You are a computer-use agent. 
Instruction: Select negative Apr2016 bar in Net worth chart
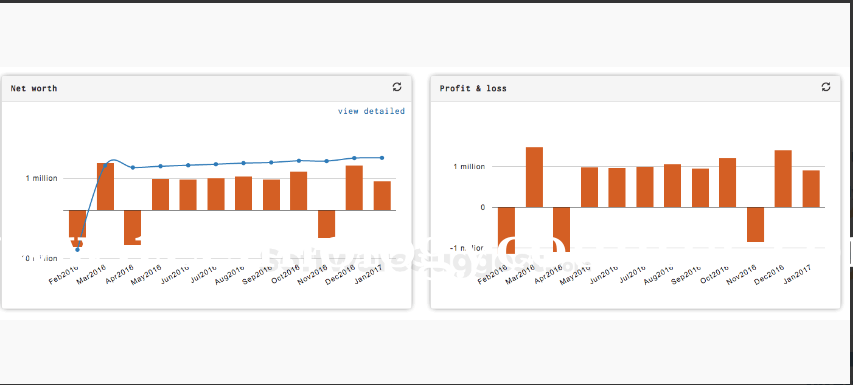click(x=133, y=227)
